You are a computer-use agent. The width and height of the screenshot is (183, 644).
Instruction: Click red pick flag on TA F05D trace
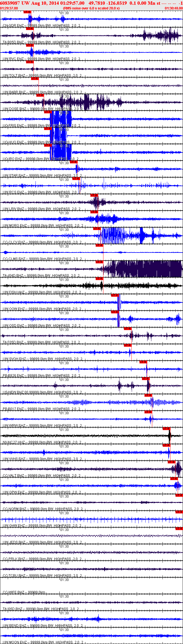click(128, 329)
